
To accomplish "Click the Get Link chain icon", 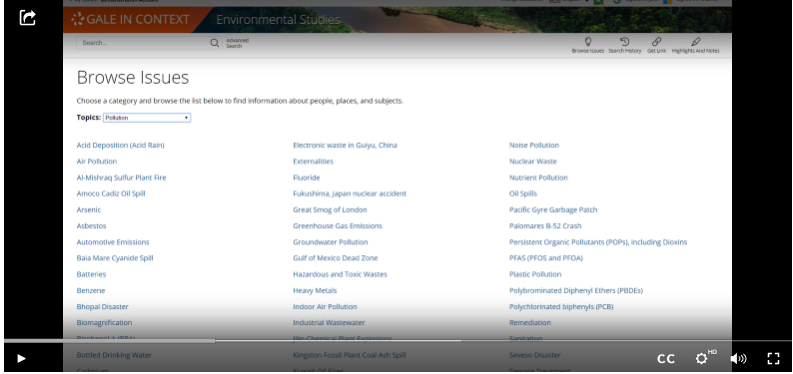I will (x=656, y=41).
